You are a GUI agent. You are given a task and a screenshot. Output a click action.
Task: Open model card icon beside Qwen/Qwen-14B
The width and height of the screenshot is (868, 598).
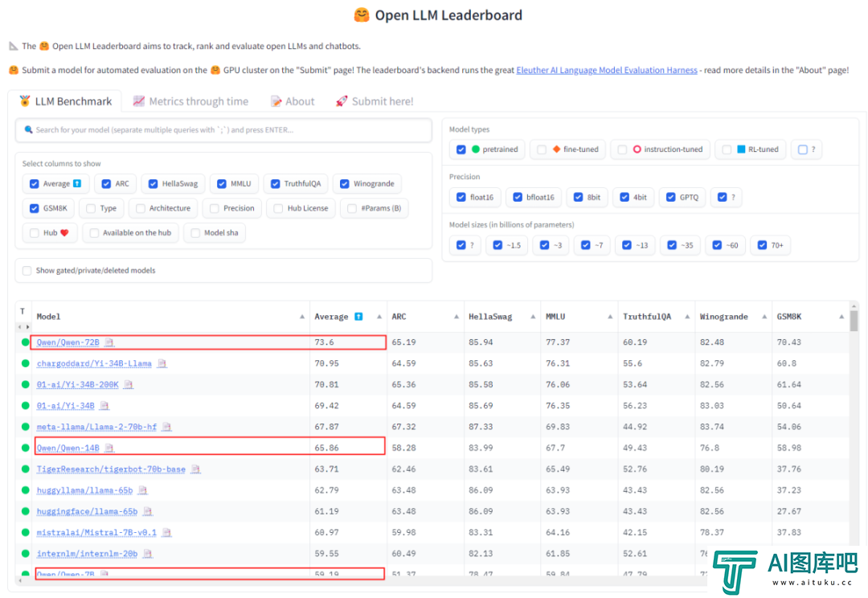point(109,448)
